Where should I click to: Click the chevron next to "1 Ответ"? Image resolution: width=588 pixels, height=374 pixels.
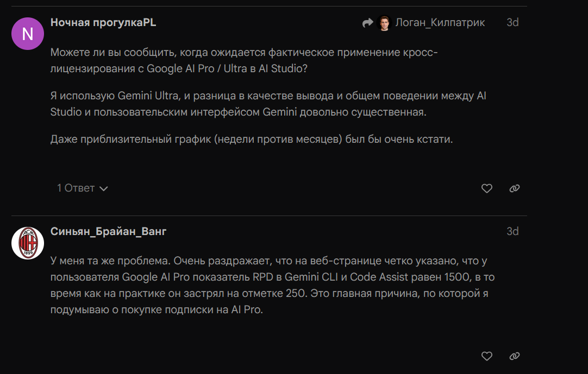(x=104, y=189)
